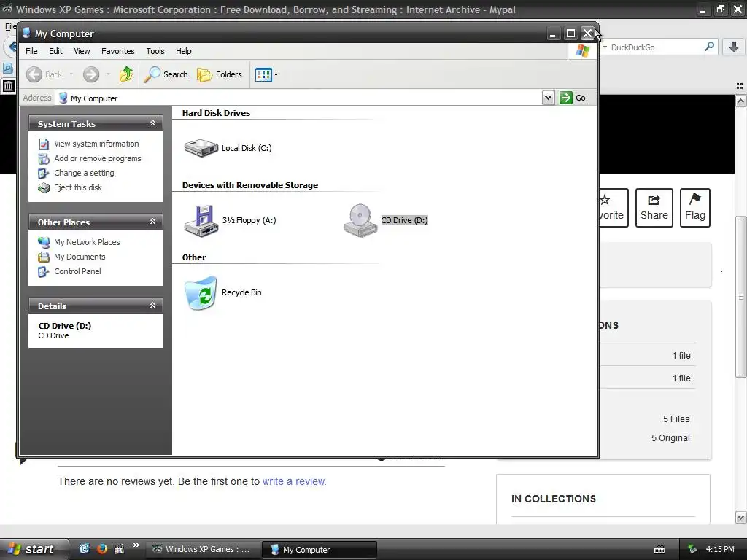Click the system tray keyboard icon
This screenshot has height=560, width=747.
pos(659,550)
